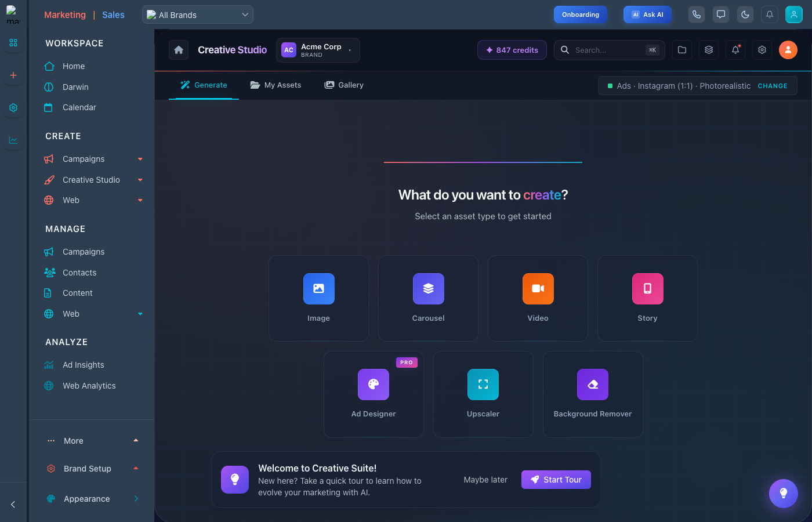Open analytics chart icon in left rail

pyautogui.click(x=13, y=140)
